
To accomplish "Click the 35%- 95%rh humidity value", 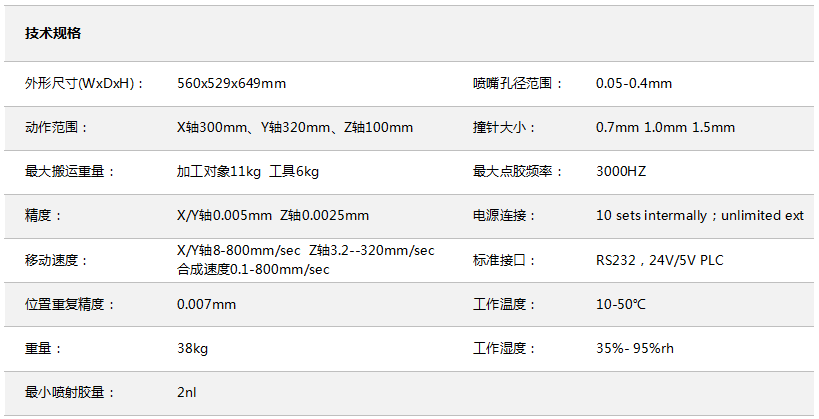I will click(635, 348).
